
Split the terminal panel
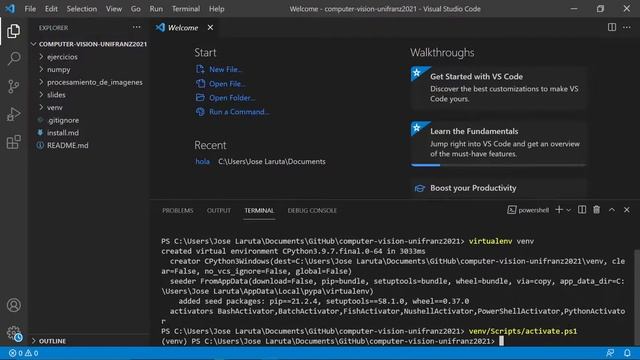coord(582,210)
